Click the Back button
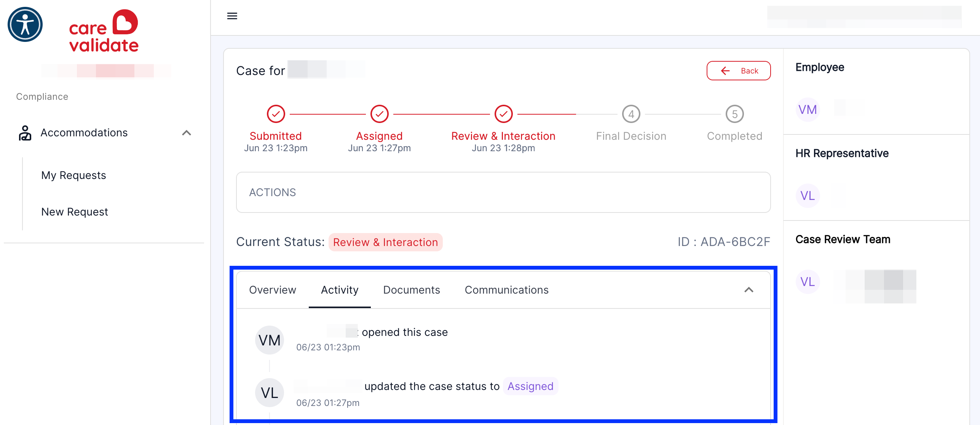Viewport: 980px width, 425px height. 739,71
